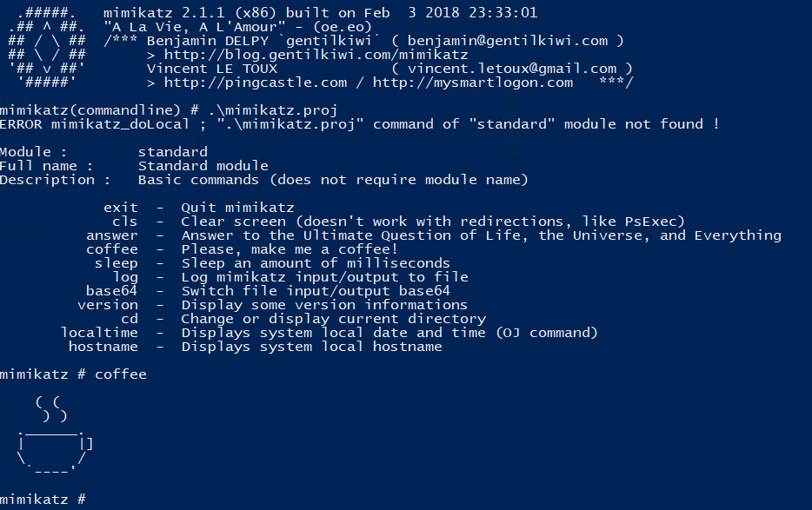
Task: Click the "version" command name
Action: click(x=108, y=305)
